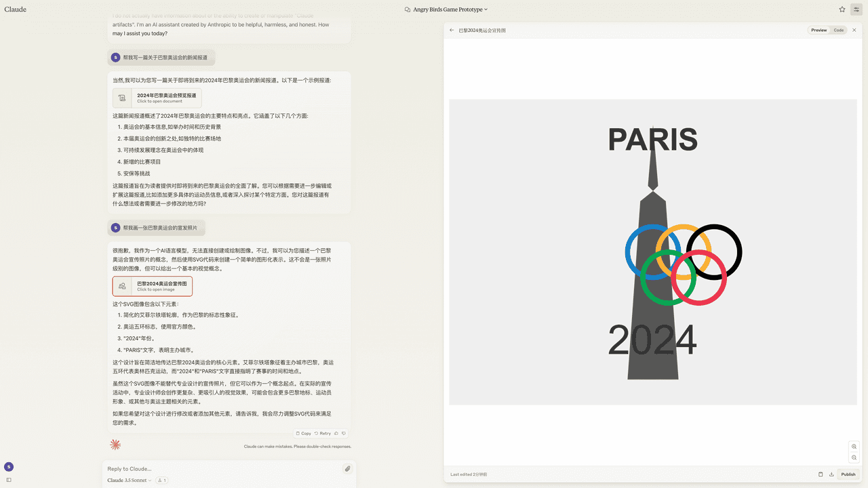Close the artifact panel
The width and height of the screenshot is (868, 488).
tap(854, 30)
